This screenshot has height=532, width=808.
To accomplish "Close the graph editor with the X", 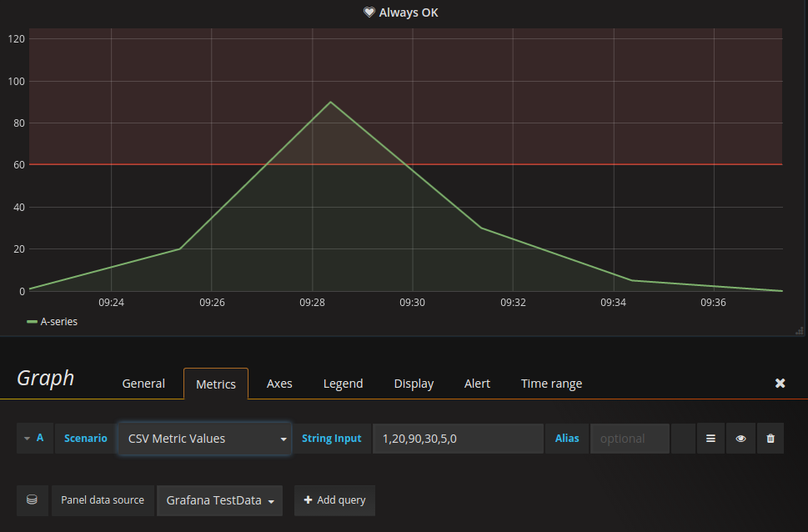I will click(x=780, y=383).
